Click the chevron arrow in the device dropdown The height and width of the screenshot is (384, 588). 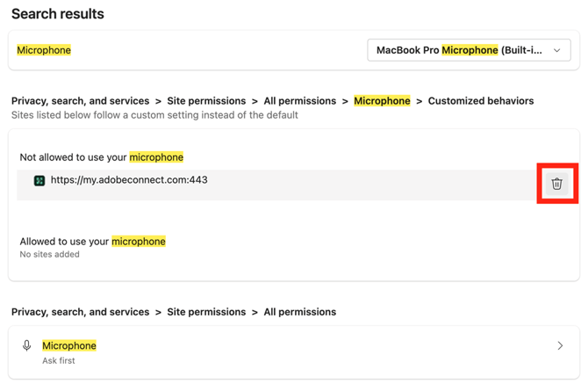(x=556, y=50)
